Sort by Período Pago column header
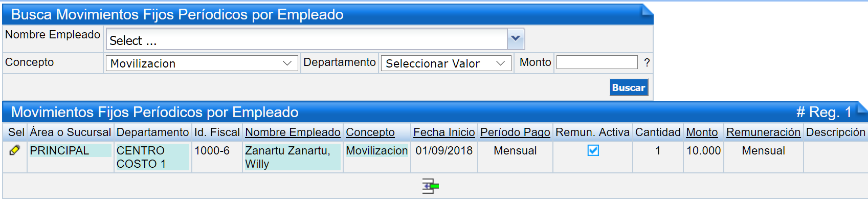This screenshot has height=201, width=868. click(515, 132)
